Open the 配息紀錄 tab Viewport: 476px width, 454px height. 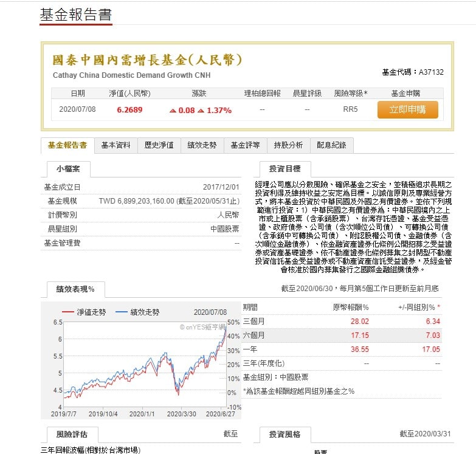coord(331,145)
